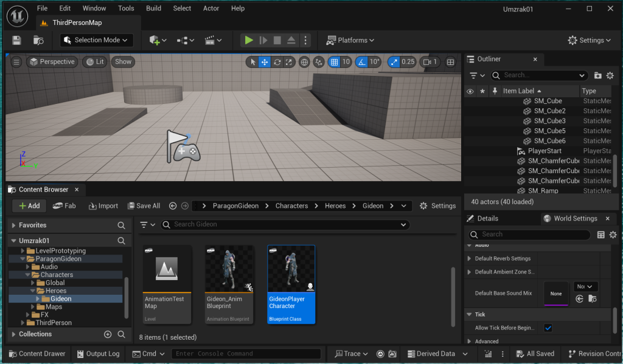This screenshot has width=623, height=364.
Task: Expand the Collections section
Action: [x=13, y=334]
